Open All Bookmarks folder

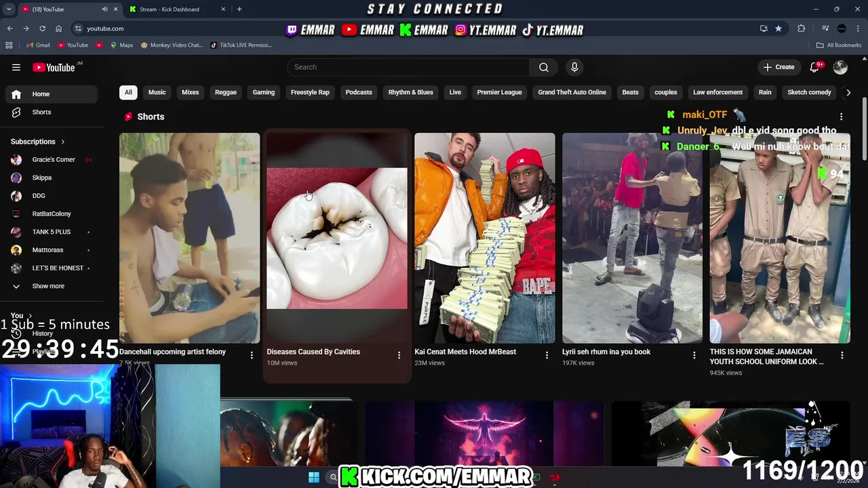tap(839, 45)
